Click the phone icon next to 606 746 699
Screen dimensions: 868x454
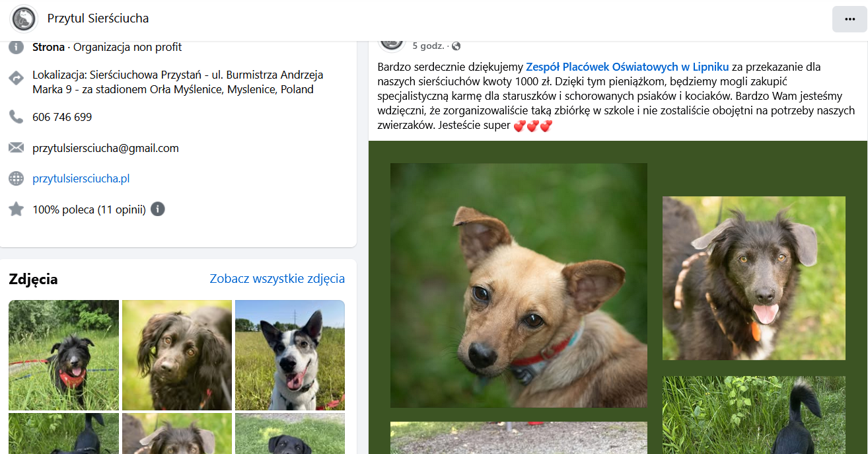pyautogui.click(x=16, y=117)
